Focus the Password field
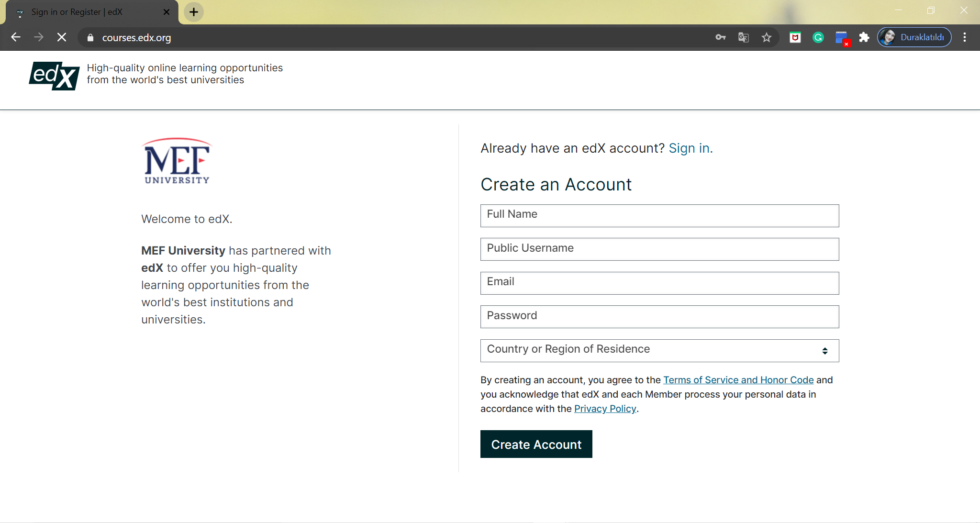Viewport: 980px width, 523px height. click(x=659, y=317)
